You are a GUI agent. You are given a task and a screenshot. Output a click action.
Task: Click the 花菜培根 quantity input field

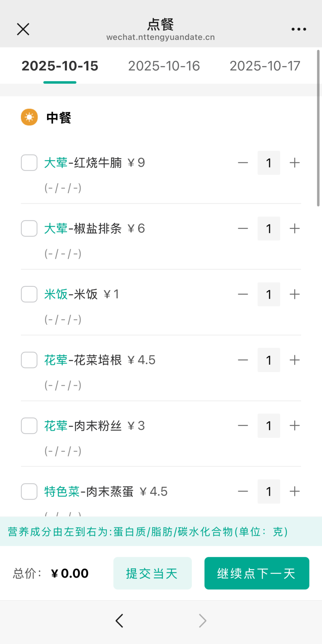[x=269, y=360]
